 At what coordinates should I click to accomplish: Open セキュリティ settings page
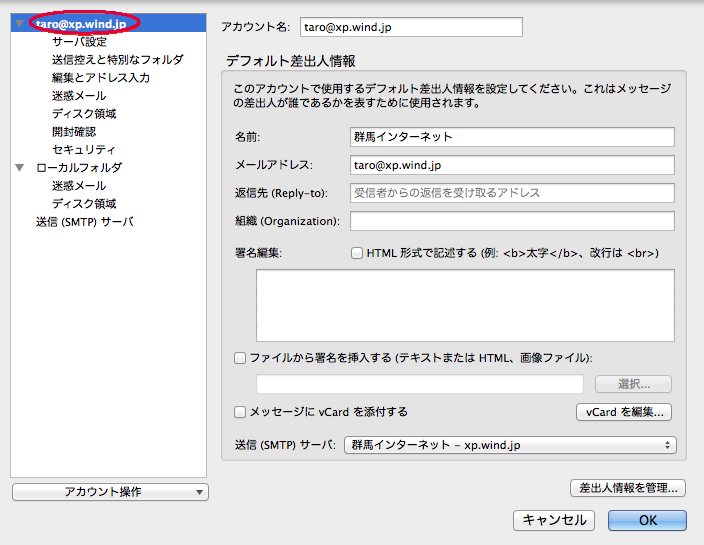pyautogui.click(x=84, y=149)
